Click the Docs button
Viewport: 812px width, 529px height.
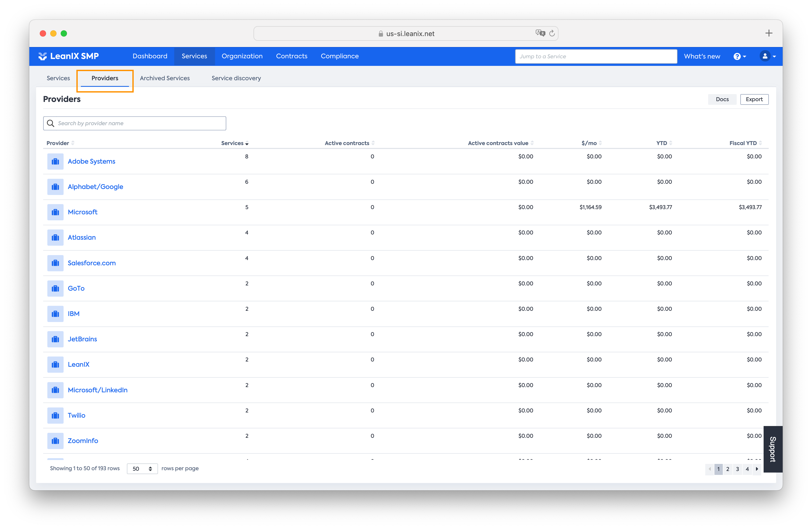(722, 99)
